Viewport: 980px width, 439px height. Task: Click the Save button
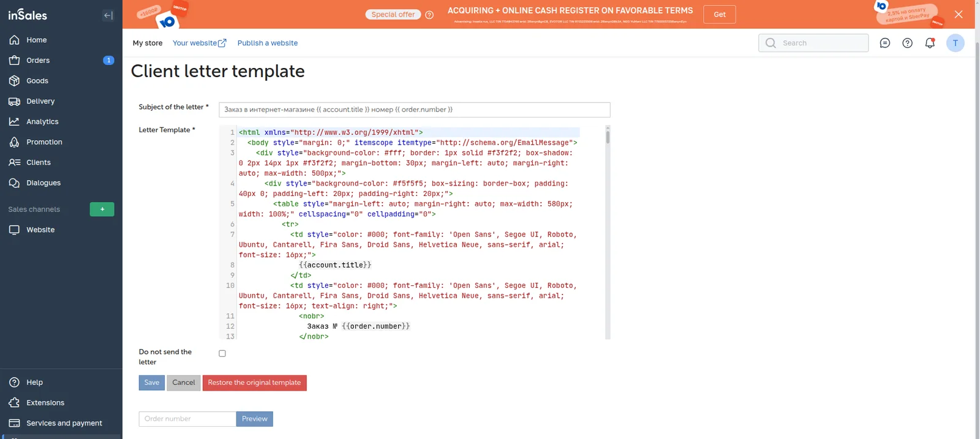click(x=151, y=383)
